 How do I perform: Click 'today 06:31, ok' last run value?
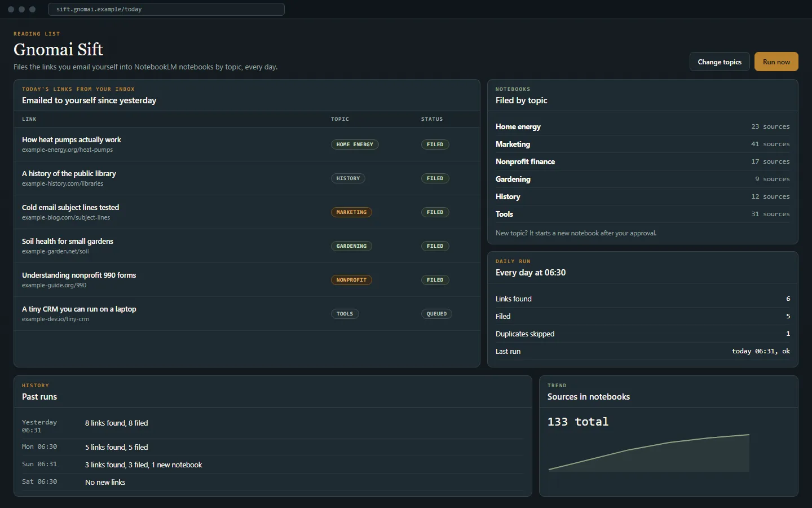761,352
